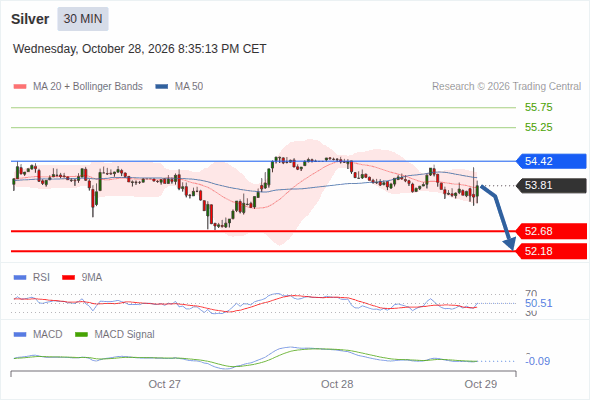Image resolution: width=590 pixels, height=400 pixels.
Task: Click the Oct 28 date axis label
Action: [337, 384]
